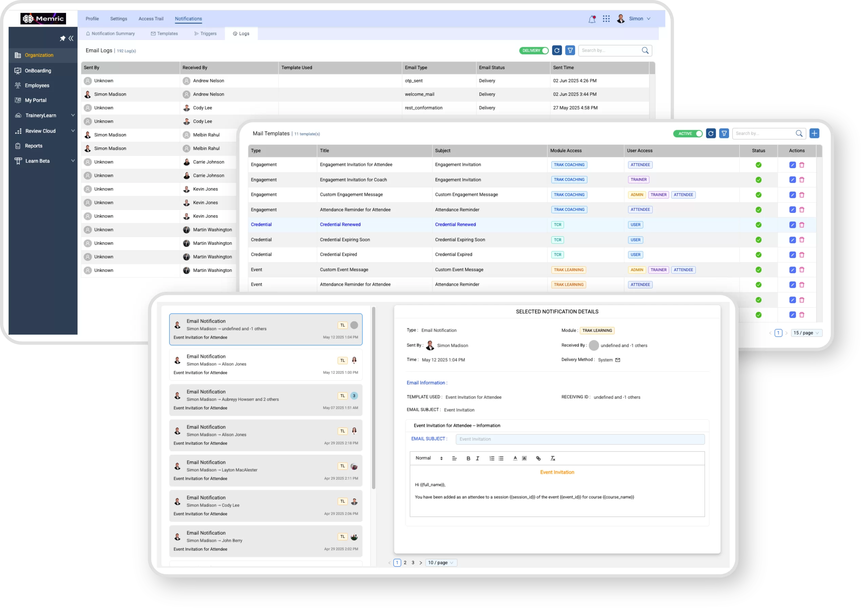Click bold icon in editor toolbar
Image resolution: width=868 pixels, height=615 pixels.
click(469, 459)
